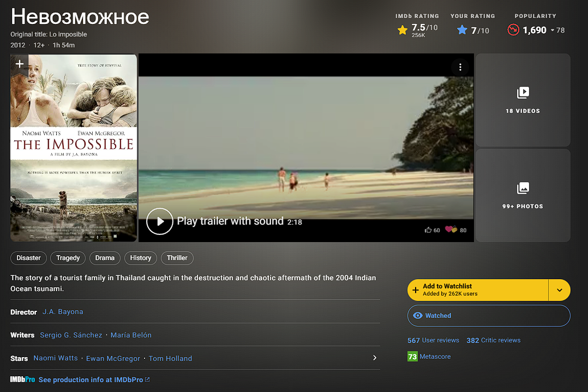Open 567 User reviews
Image resolution: width=588 pixels, height=392 pixels.
tap(433, 340)
